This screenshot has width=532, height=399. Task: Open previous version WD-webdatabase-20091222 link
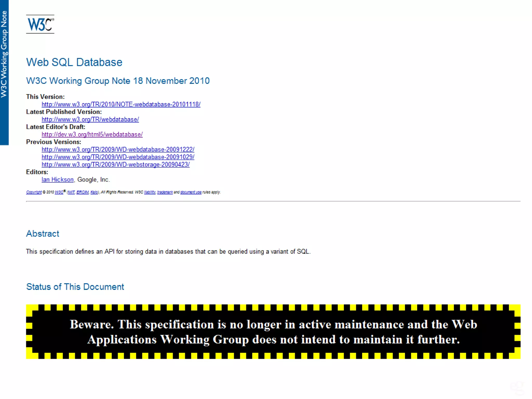tap(118, 150)
